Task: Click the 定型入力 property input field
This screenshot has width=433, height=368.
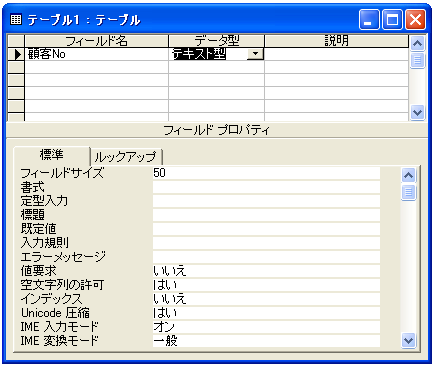Action: [x=266, y=201]
